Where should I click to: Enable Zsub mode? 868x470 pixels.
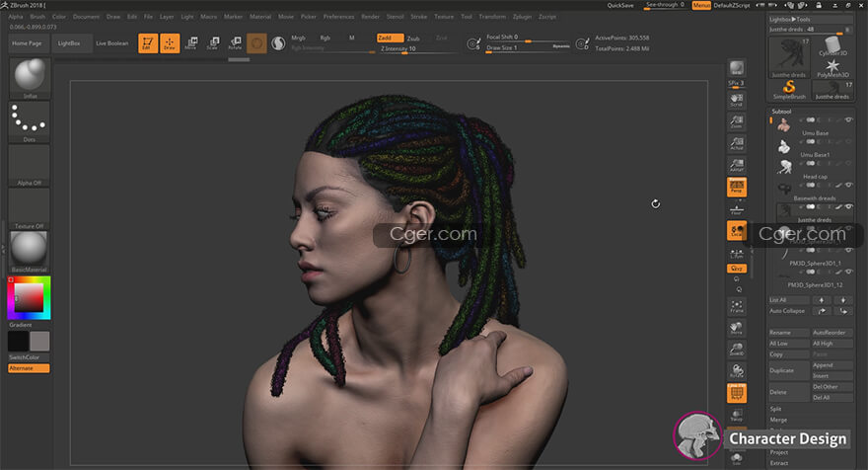tap(413, 39)
